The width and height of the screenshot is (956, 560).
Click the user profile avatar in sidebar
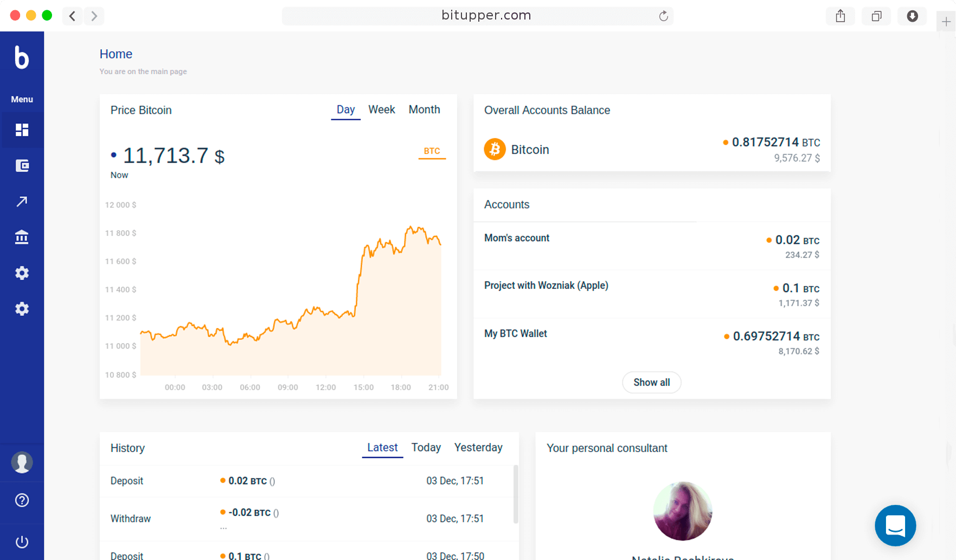[22, 462]
